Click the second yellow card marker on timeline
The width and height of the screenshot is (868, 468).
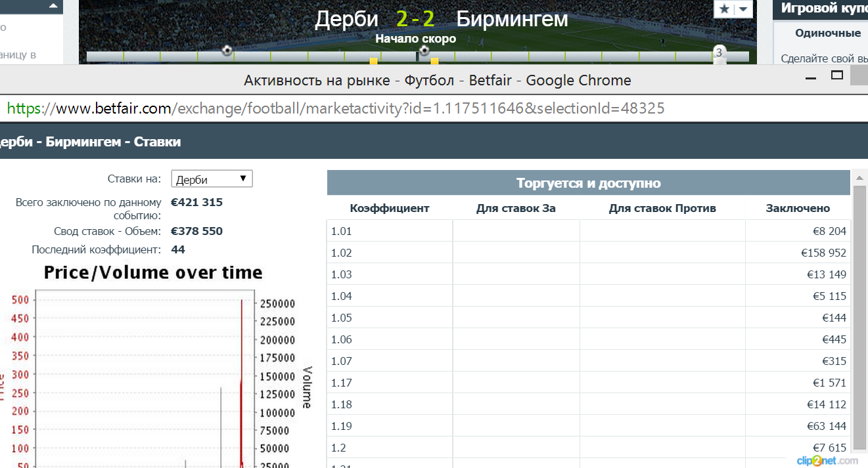pyautogui.click(x=434, y=61)
